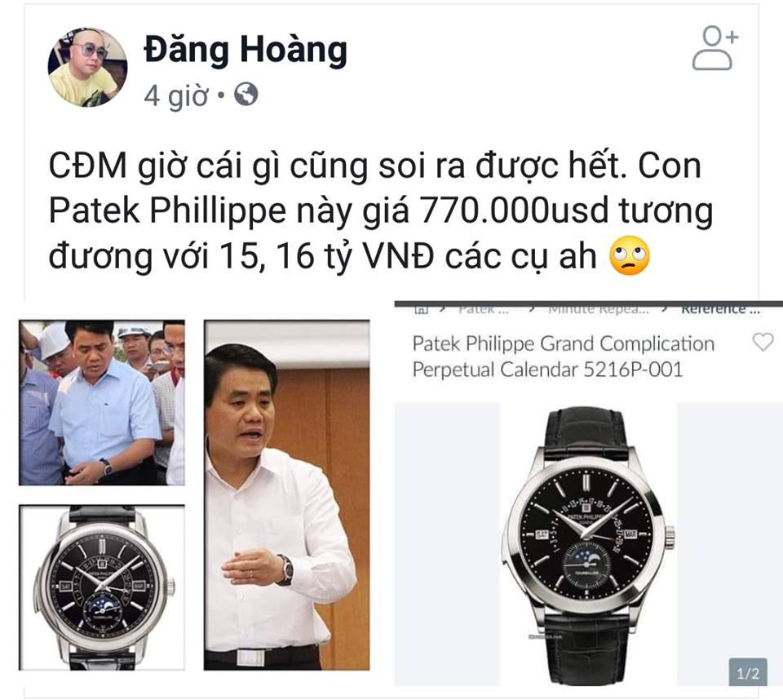This screenshot has width=783, height=700.
Task: Open the Patek ... breadcrumb
Action: (x=484, y=308)
